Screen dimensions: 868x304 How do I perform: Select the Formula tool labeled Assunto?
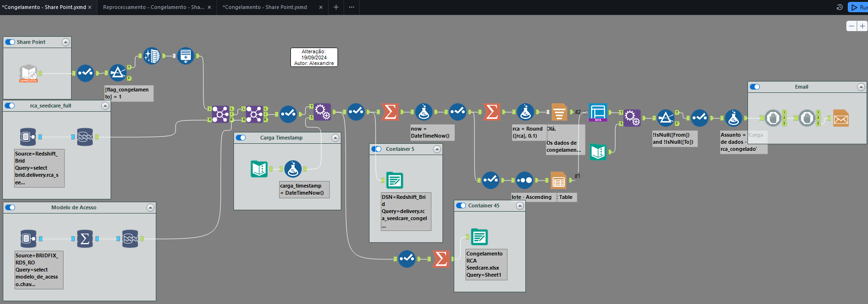(733, 118)
